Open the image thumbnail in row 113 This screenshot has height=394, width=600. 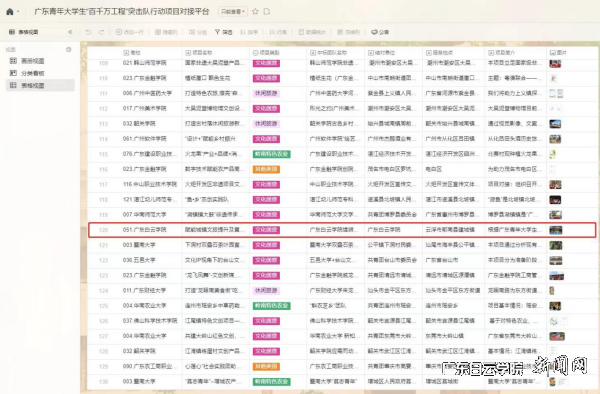(x=555, y=124)
